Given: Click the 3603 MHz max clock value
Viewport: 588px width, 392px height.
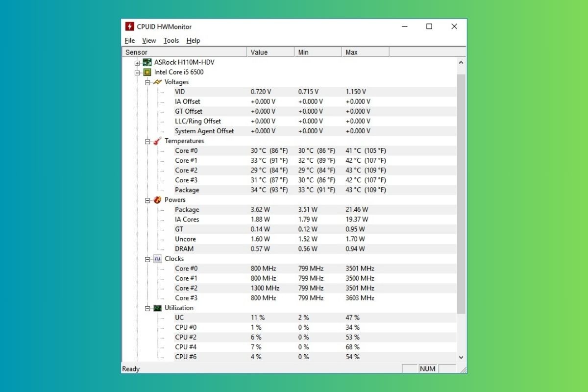Looking at the screenshot, I should click(360, 298).
